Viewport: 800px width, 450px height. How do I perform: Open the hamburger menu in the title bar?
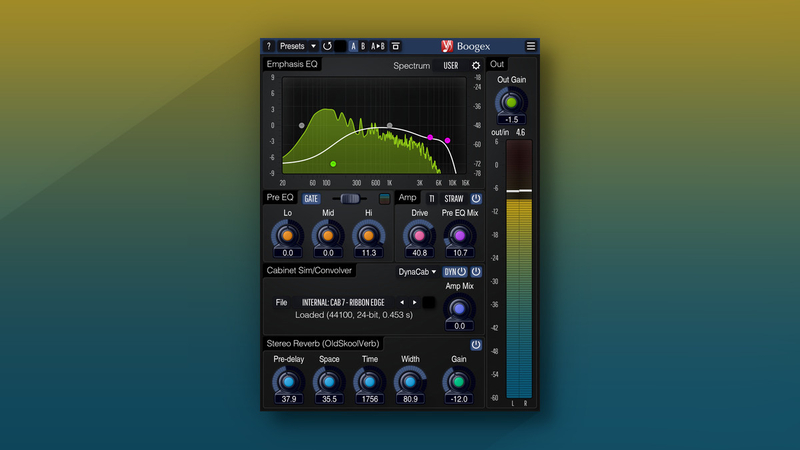point(531,46)
